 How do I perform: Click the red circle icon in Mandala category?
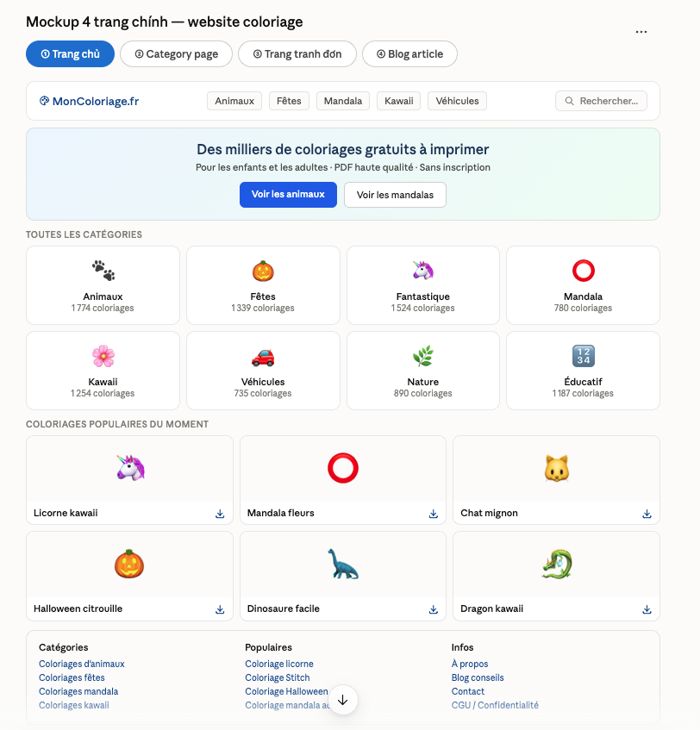(x=583, y=271)
